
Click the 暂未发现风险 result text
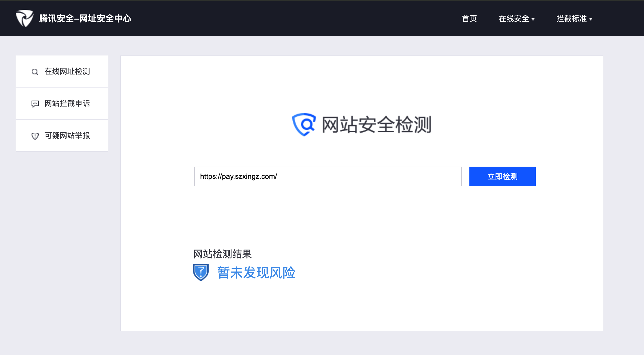point(256,273)
